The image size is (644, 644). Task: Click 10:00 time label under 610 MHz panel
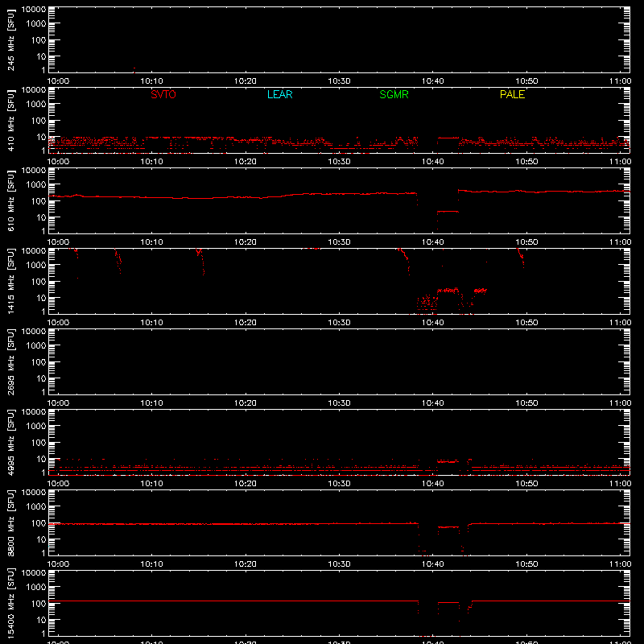click(58, 242)
